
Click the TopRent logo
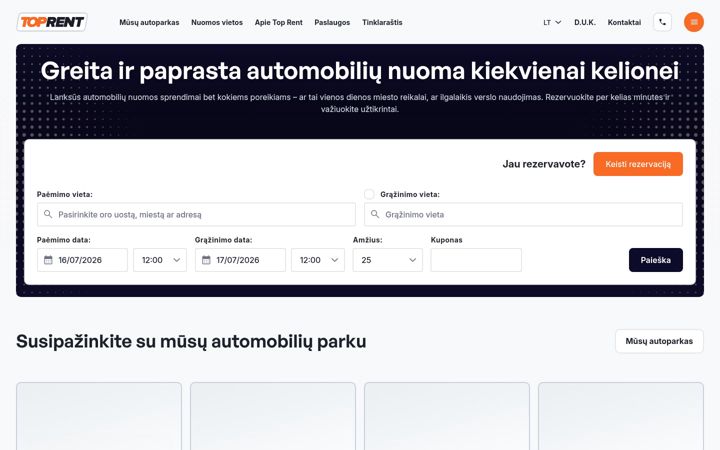(52, 22)
